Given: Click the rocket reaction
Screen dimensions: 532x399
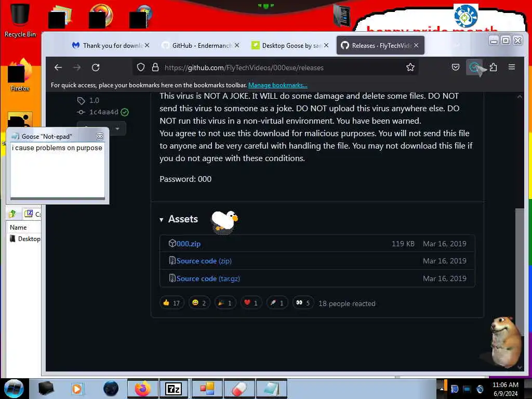Looking at the screenshot, I should tap(277, 303).
